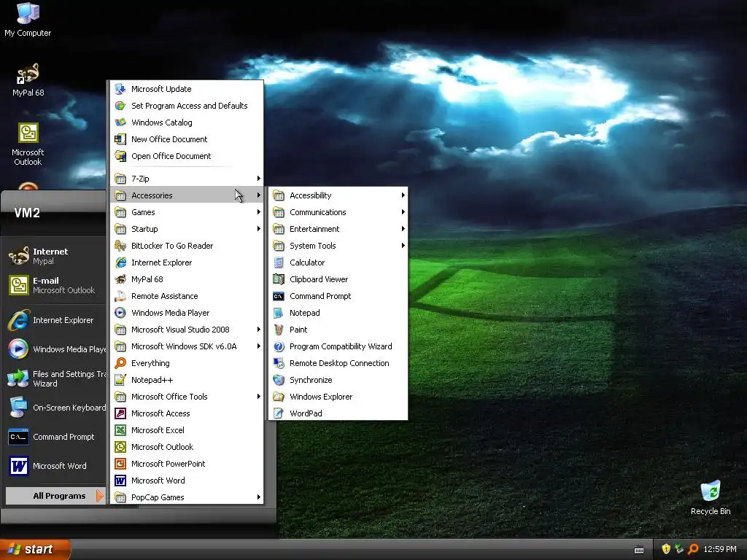The height and width of the screenshot is (560, 747).
Task: Expand the Accessibility submenu arrow
Action: point(403,195)
